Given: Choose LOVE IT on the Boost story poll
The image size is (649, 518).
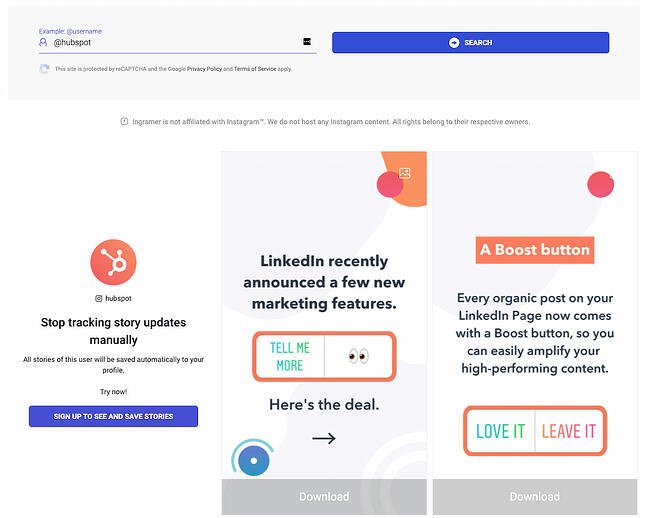Looking at the screenshot, I should (x=500, y=431).
